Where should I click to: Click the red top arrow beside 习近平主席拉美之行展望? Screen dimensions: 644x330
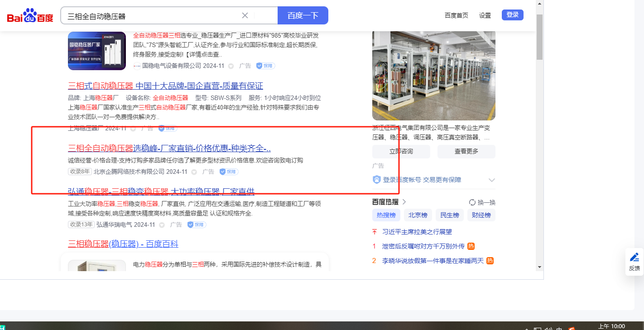(375, 232)
